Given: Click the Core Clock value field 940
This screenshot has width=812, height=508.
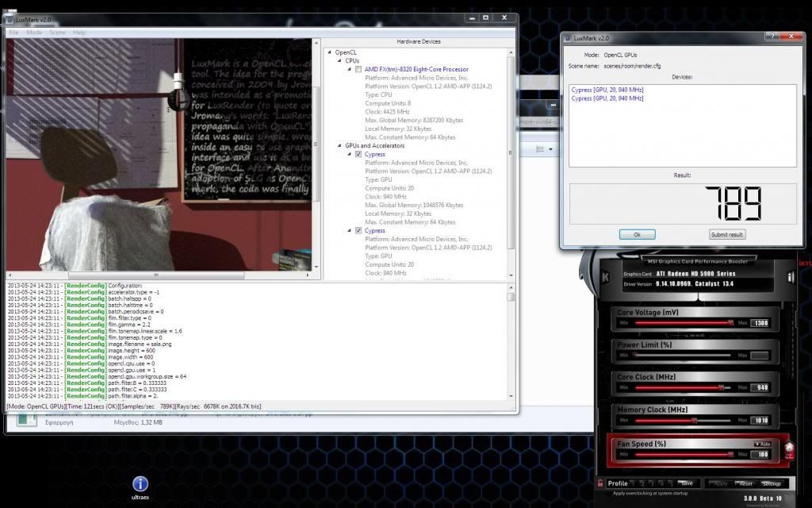Looking at the screenshot, I should point(760,387).
